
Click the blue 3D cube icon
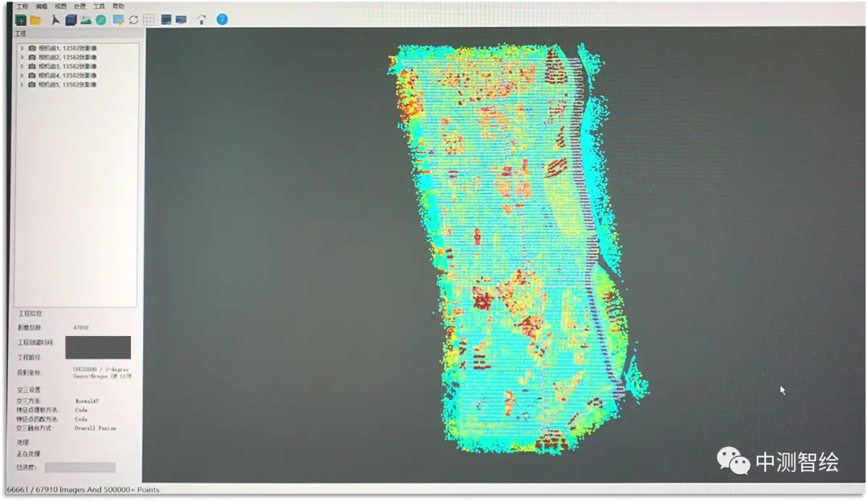[71, 19]
